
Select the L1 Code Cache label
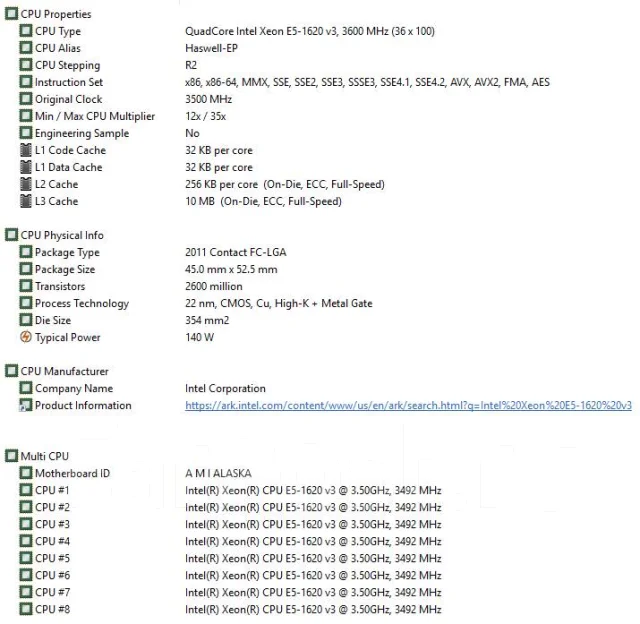(70, 150)
